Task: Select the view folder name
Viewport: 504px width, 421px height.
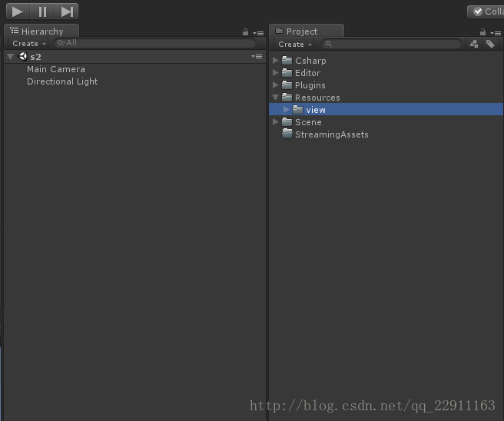Action: 316,110
